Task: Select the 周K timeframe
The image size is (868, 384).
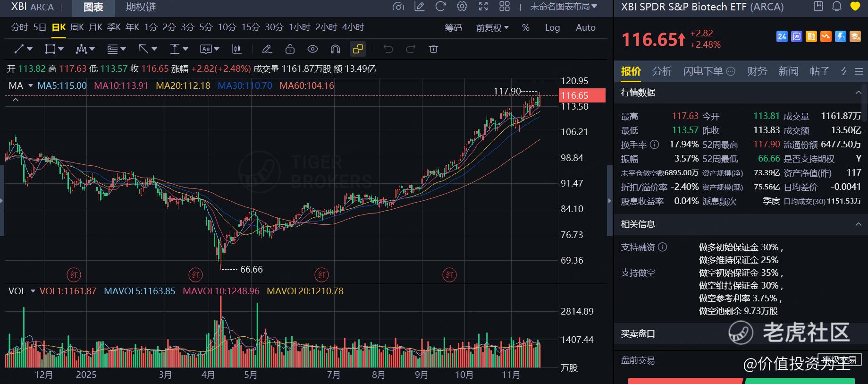Action: pos(77,27)
